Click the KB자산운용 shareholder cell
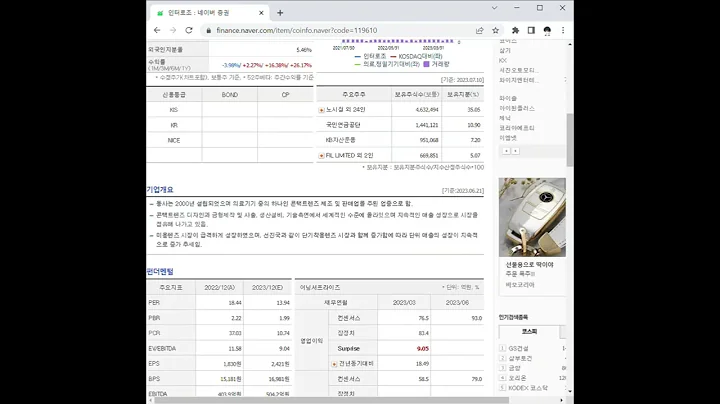This screenshot has width=720, height=404. click(x=340, y=140)
